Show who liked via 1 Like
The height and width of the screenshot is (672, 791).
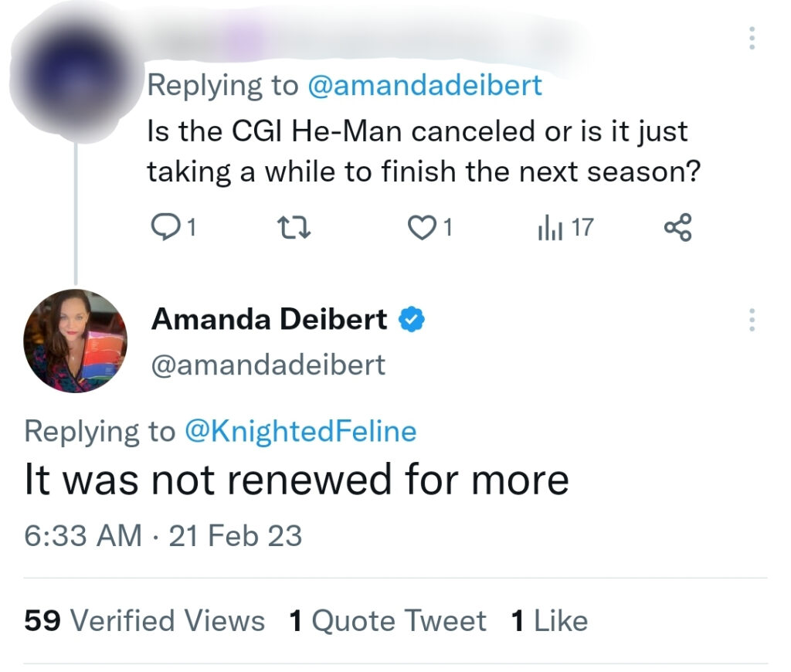point(549,620)
